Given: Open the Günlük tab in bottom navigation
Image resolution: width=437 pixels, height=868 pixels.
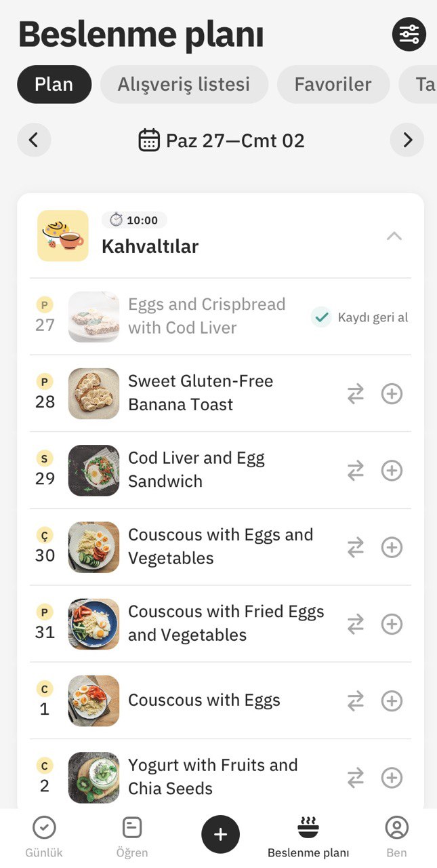Looking at the screenshot, I should click(44, 837).
